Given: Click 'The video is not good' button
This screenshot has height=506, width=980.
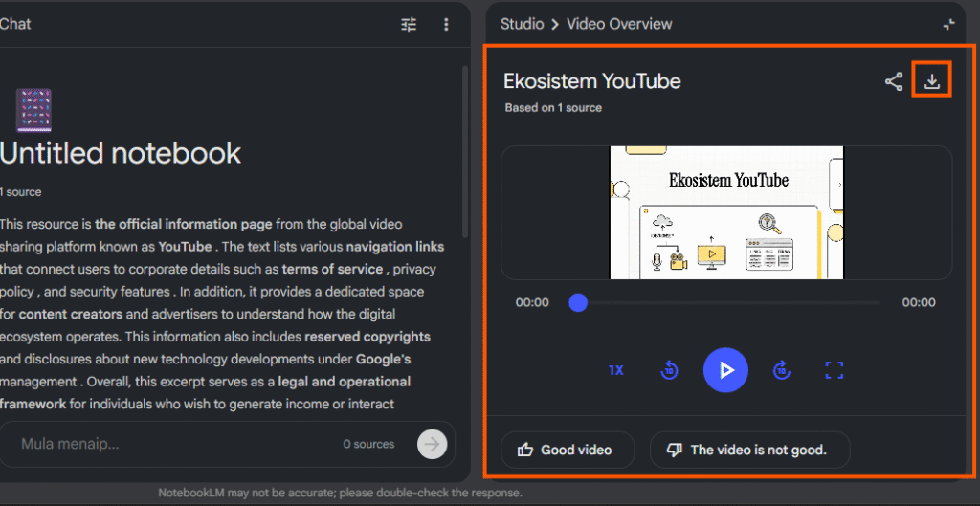Looking at the screenshot, I should pyautogui.click(x=749, y=450).
